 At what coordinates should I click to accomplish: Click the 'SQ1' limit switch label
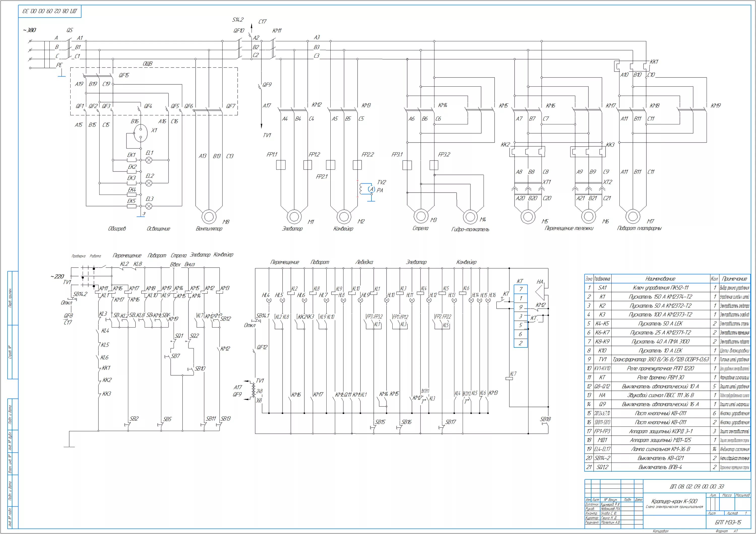(179, 336)
